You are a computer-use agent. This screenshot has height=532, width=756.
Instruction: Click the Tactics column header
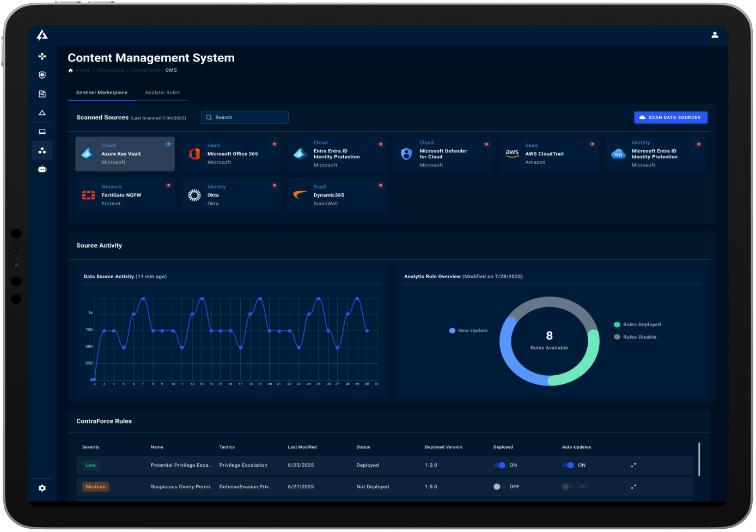pos(227,447)
